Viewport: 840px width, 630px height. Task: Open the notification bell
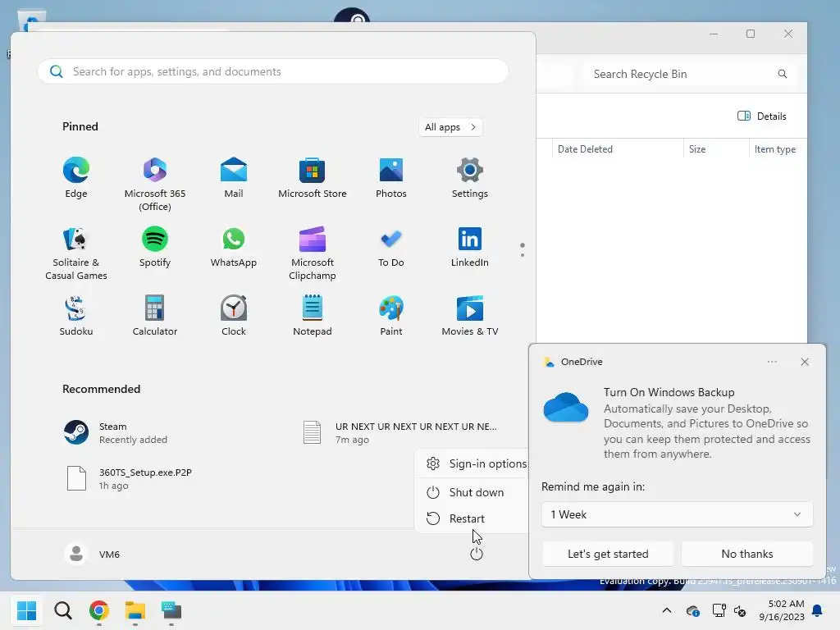817,610
